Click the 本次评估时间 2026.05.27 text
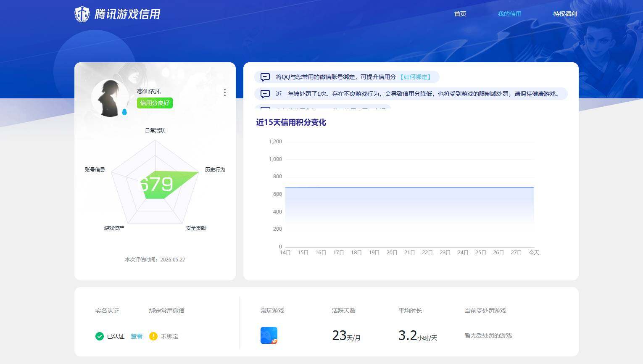The width and height of the screenshot is (643, 364). [x=155, y=259]
